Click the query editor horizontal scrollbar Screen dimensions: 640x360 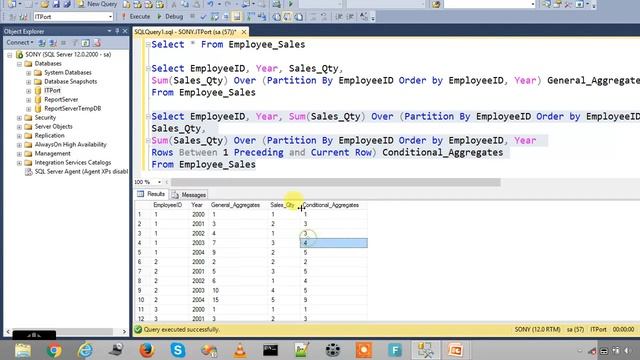(336, 182)
